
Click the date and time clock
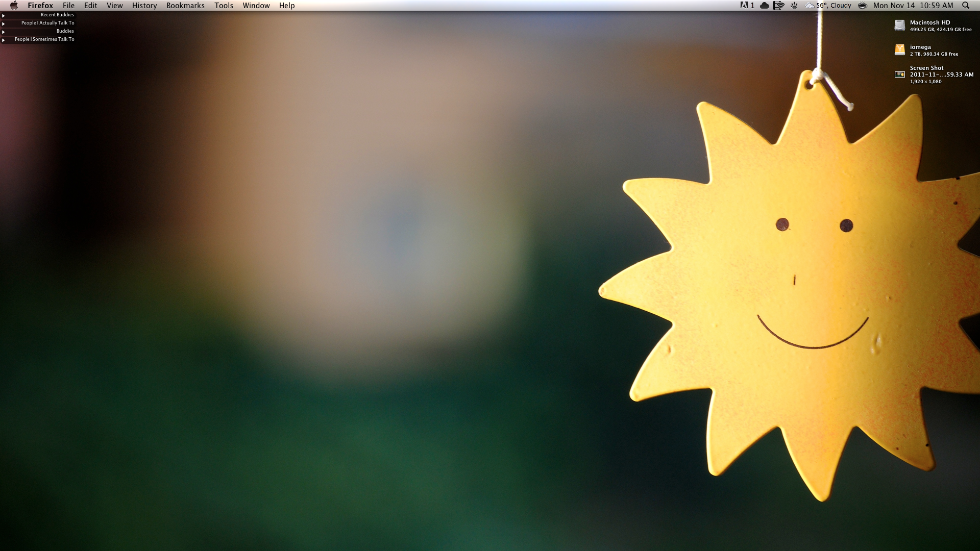(913, 6)
